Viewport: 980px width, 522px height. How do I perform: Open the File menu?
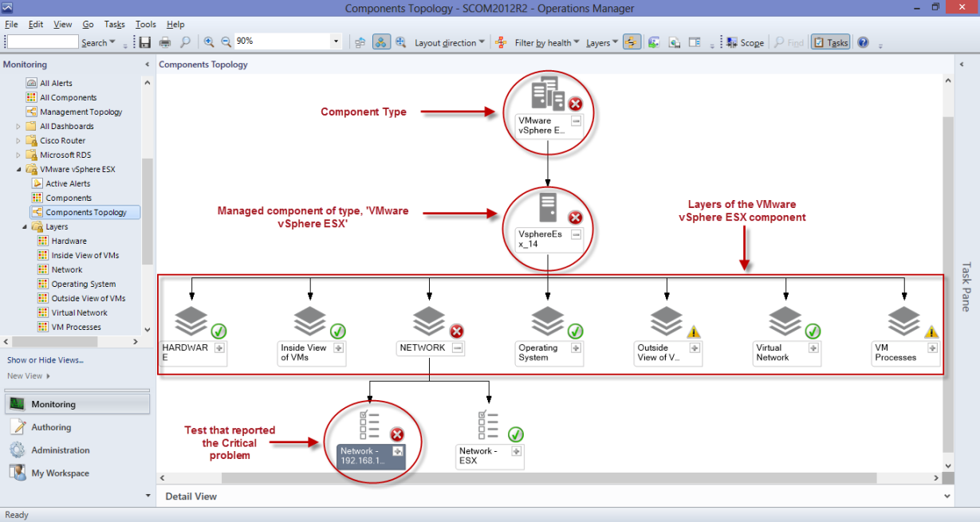11,25
